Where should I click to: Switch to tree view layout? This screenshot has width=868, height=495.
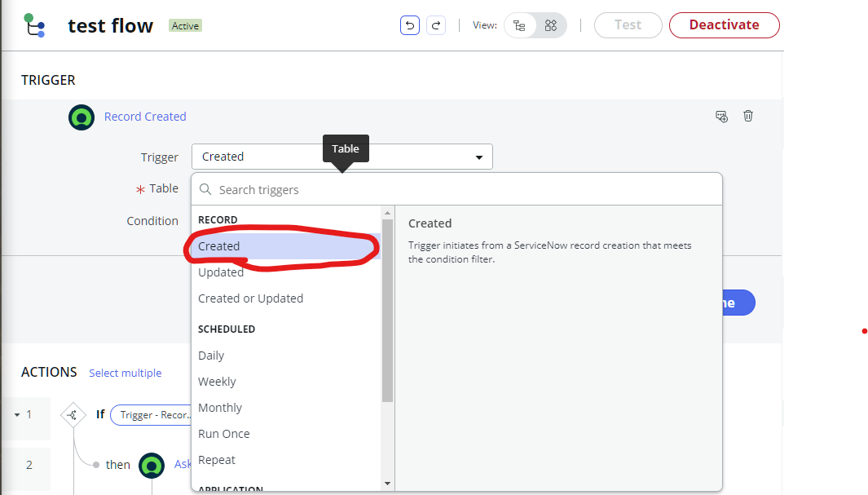(x=519, y=25)
